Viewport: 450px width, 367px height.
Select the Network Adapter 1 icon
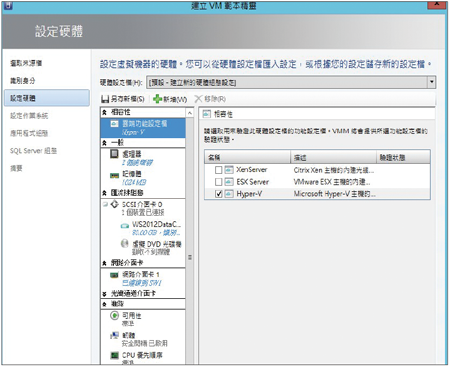tap(114, 275)
